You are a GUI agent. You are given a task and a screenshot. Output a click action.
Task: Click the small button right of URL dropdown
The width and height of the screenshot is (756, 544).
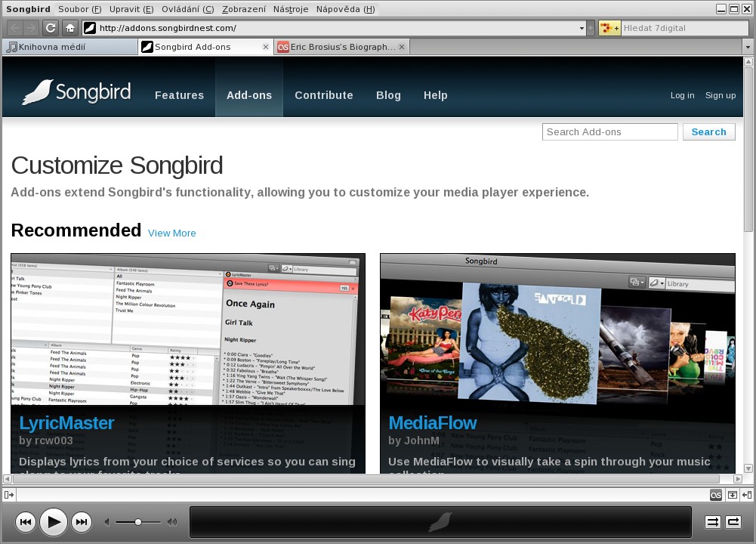(x=590, y=29)
